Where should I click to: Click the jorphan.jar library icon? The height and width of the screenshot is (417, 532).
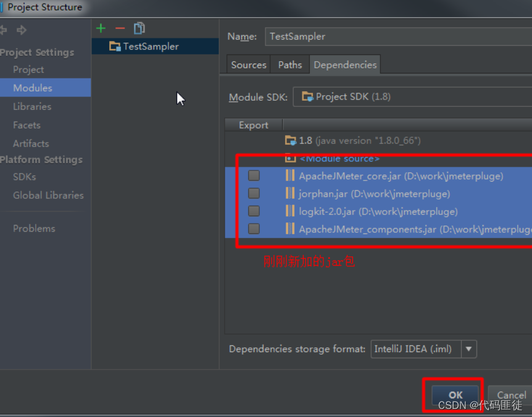(x=289, y=193)
